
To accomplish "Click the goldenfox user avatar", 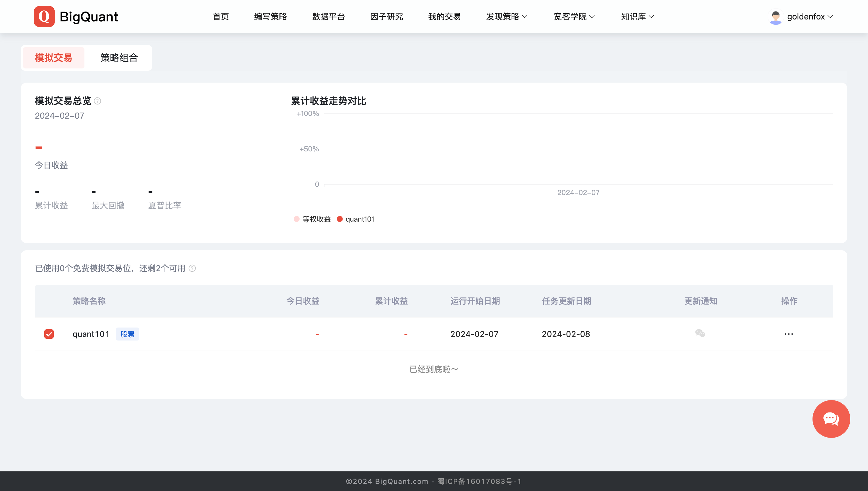I will [775, 17].
